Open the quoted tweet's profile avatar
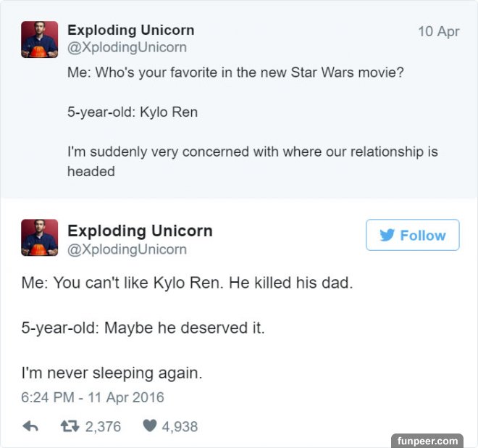The height and width of the screenshot is (448, 478). [39, 40]
